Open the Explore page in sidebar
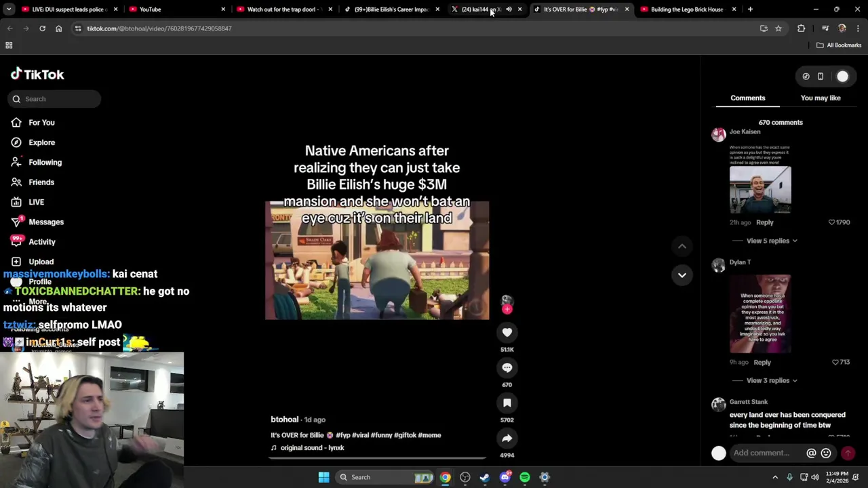This screenshot has width=868, height=488. (41, 142)
